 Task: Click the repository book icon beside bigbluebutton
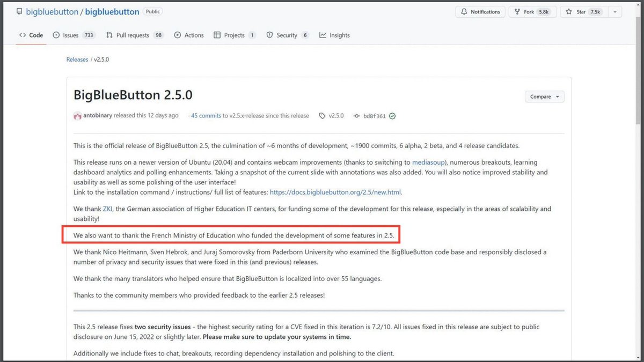click(x=19, y=12)
